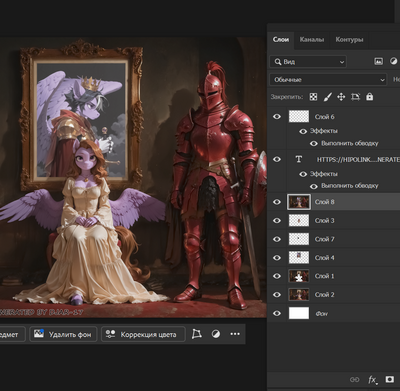This screenshot has width=400, height=391.
Task: Hide layer Слой 3
Action: (277, 220)
